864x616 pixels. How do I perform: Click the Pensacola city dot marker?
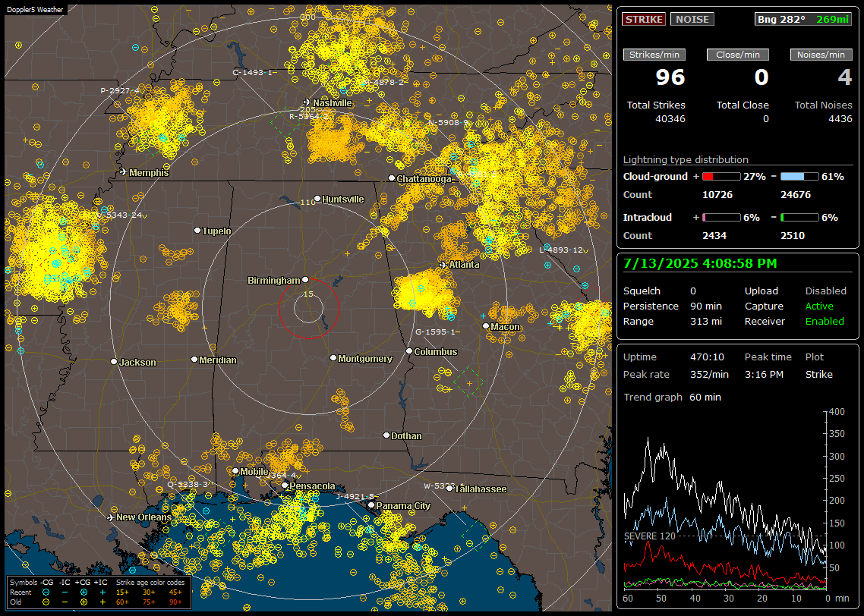(x=285, y=485)
